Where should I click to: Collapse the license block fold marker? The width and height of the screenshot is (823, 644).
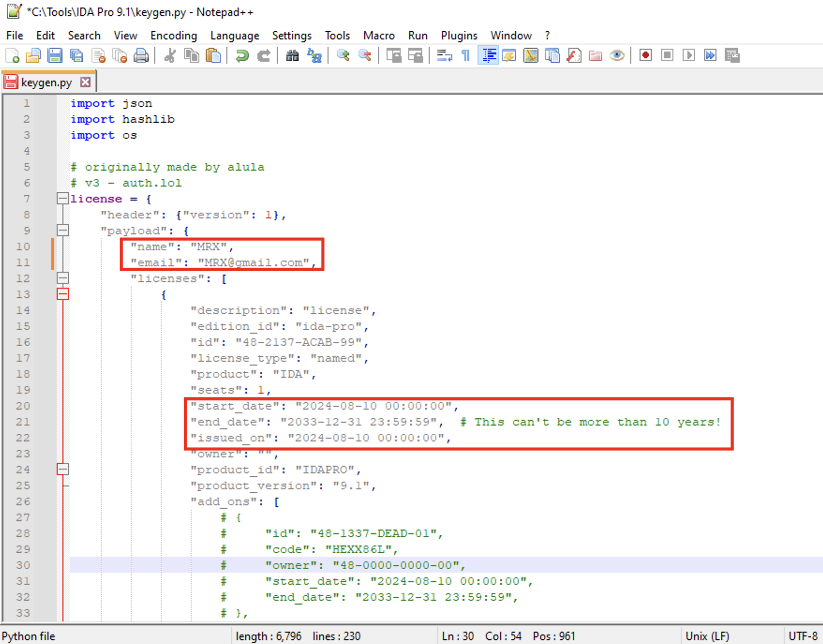point(63,198)
